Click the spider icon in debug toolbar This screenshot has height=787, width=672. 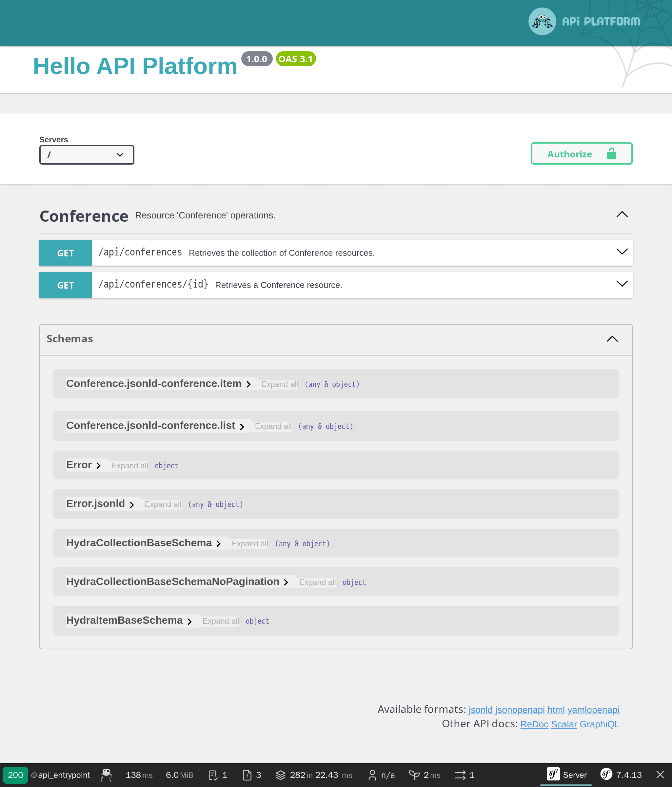point(106,775)
